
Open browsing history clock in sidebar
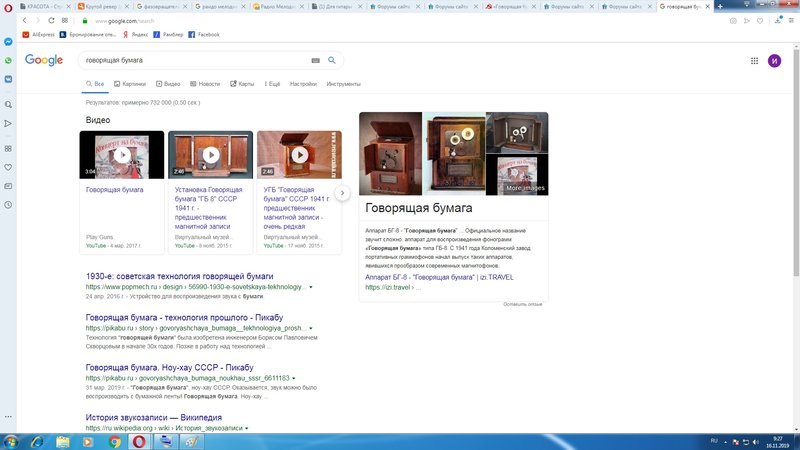8,205
